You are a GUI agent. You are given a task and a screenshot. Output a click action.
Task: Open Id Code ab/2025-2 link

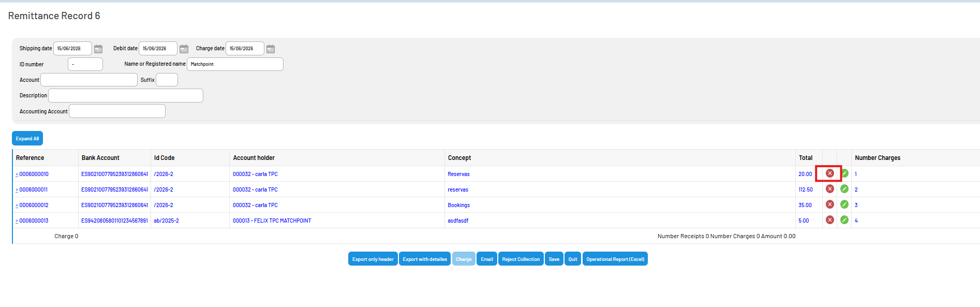166,221
